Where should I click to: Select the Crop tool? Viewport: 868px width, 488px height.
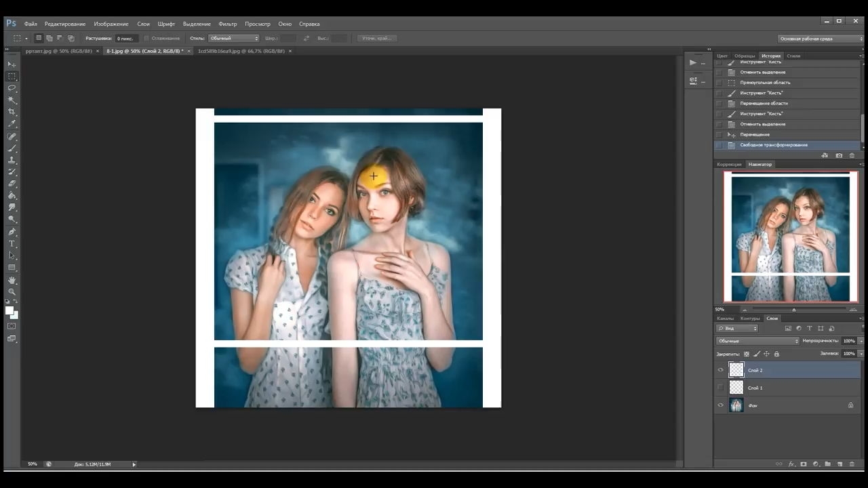pyautogui.click(x=12, y=112)
